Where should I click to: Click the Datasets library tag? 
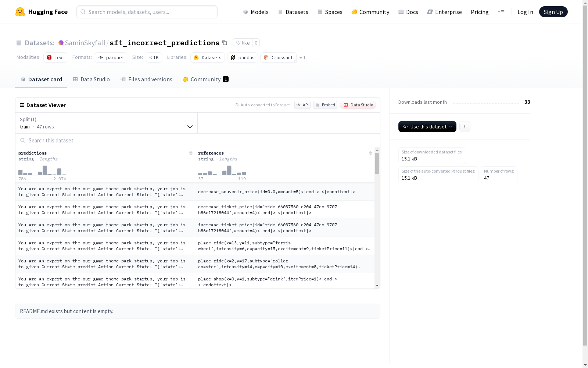coord(208,57)
